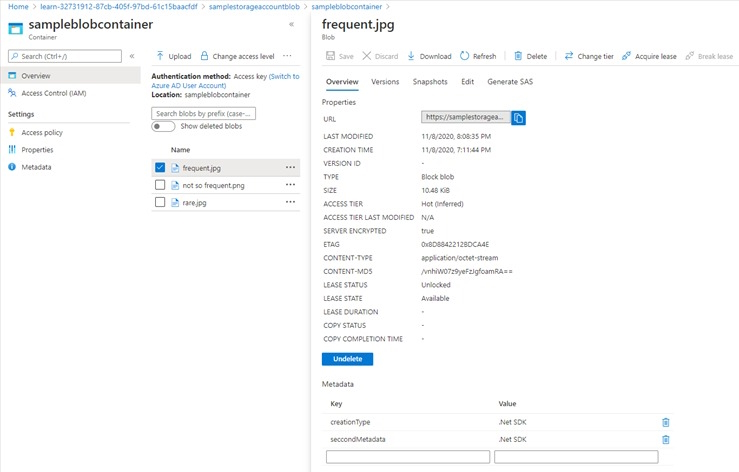This screenshot has height=472, width=739.
Task: Click the Break lease icon
Action: tap(690, 56)
